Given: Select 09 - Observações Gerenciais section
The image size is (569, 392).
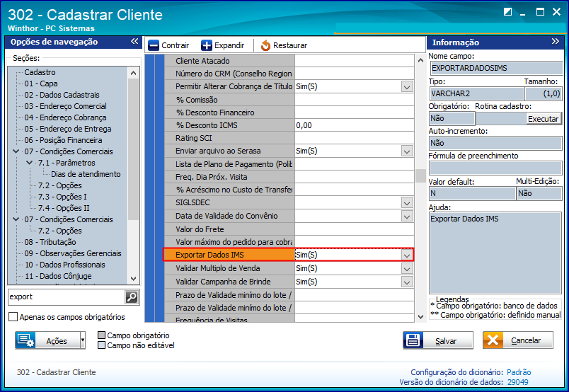Looking at the screenshot, I should [x=73, y=253].
